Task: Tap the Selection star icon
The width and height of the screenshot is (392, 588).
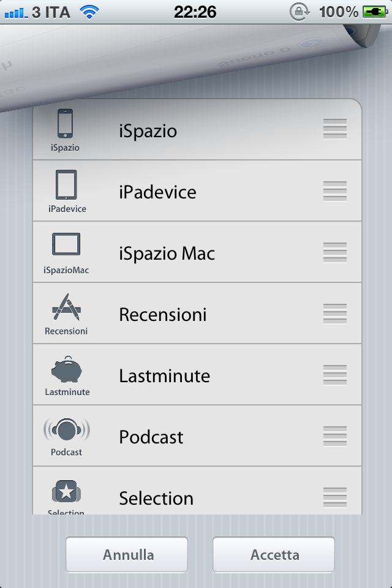Action: [66, 492]
